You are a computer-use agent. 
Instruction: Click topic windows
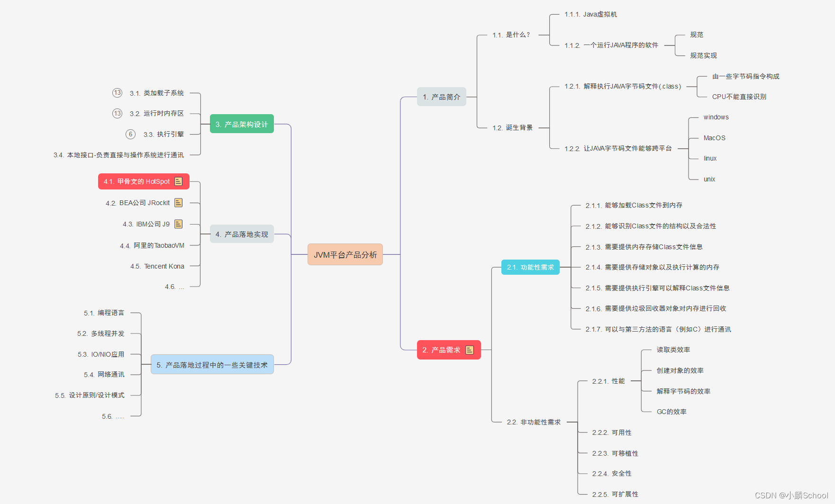(716, 117)
